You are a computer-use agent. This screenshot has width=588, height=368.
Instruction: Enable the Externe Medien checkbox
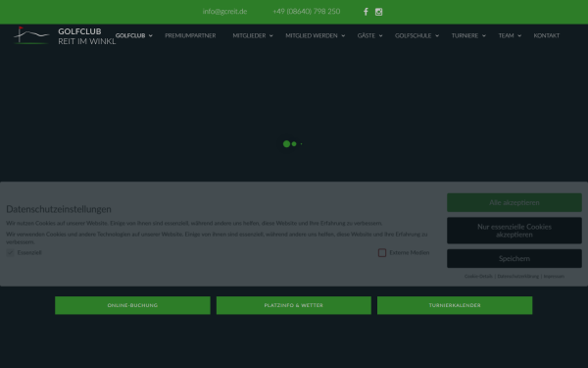pyautogui.click(x=382, y=253)
